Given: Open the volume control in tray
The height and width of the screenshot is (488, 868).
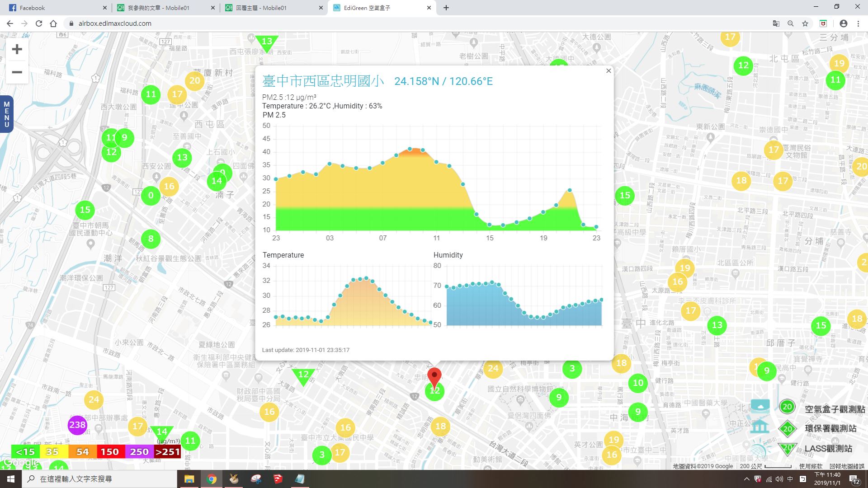Looking at the screenshot, I should coord(779,479).
